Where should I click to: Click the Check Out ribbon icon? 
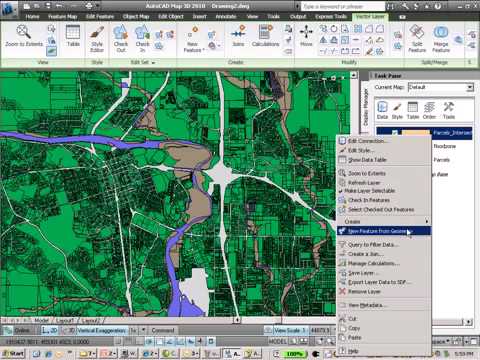tap(120, 32)
